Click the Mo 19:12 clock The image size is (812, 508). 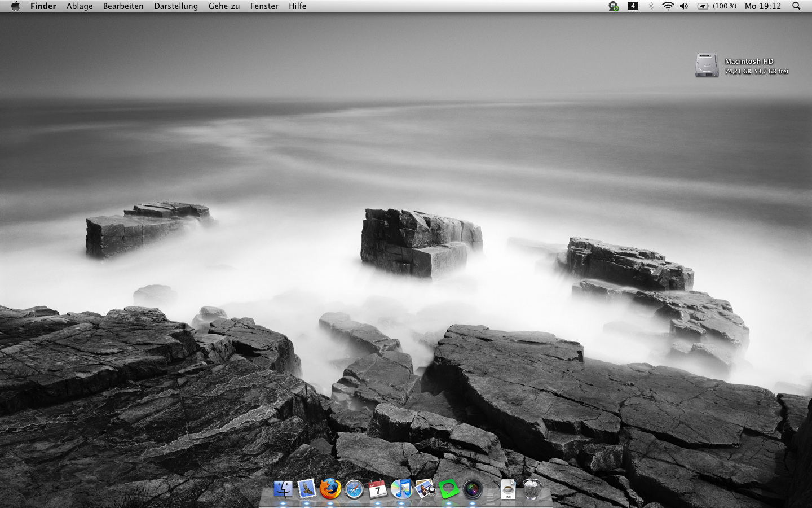click(x=763, y=6)
